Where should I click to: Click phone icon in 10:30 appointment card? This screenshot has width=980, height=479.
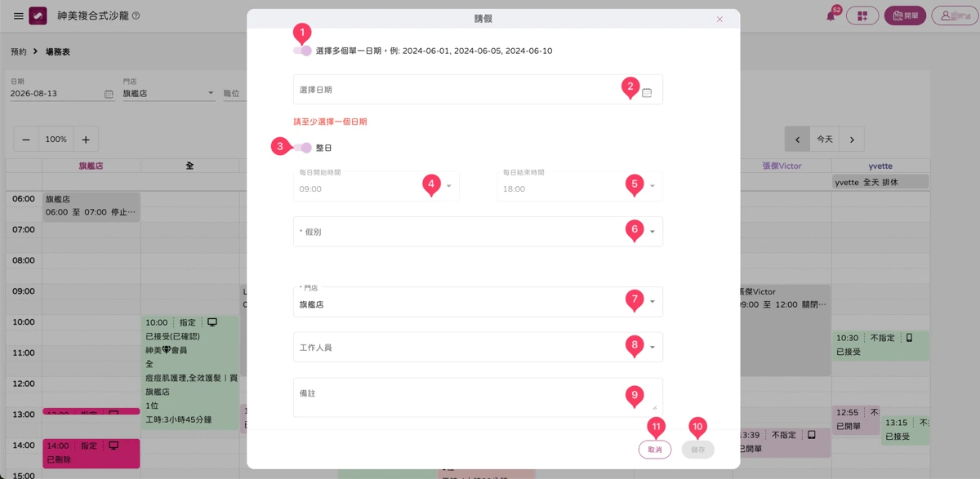[x=910, y=337]
